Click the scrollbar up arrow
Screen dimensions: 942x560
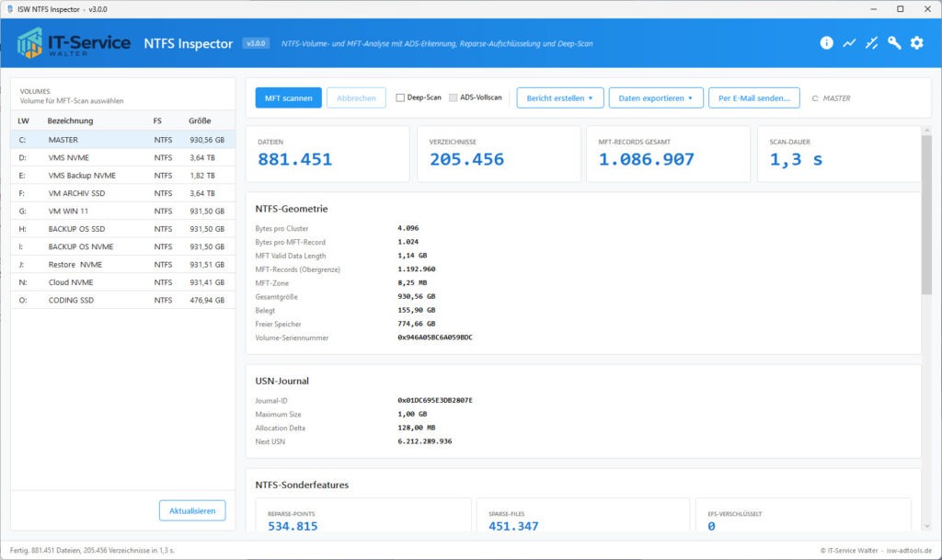pyautogui.click(x=927, y=131)
